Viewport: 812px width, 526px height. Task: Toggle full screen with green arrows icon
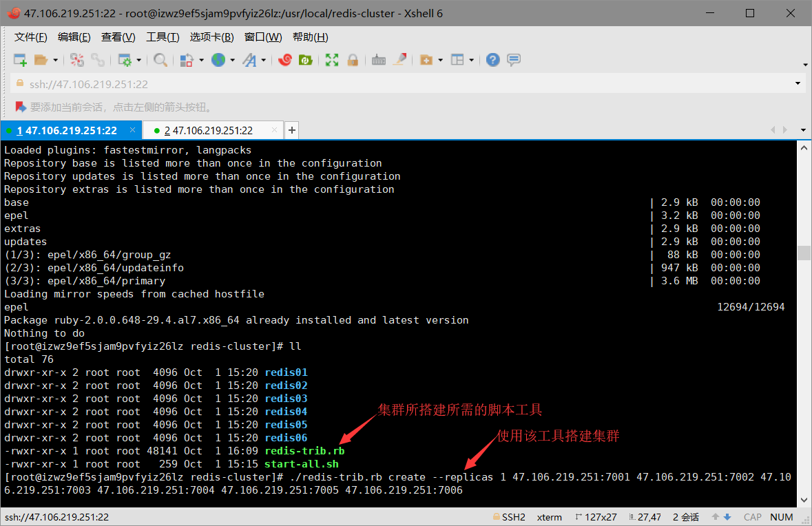coord(332,60)
